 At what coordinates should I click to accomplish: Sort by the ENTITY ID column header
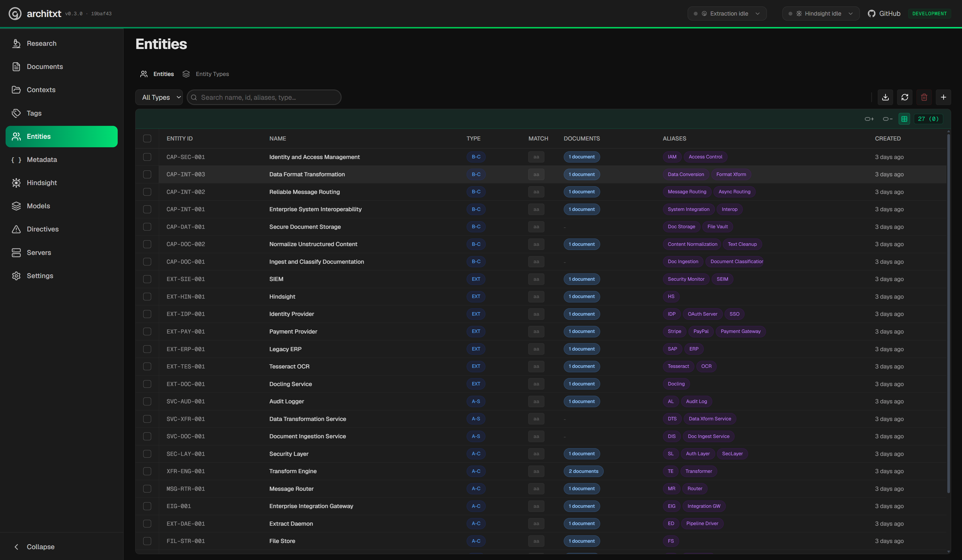[179, 138]
